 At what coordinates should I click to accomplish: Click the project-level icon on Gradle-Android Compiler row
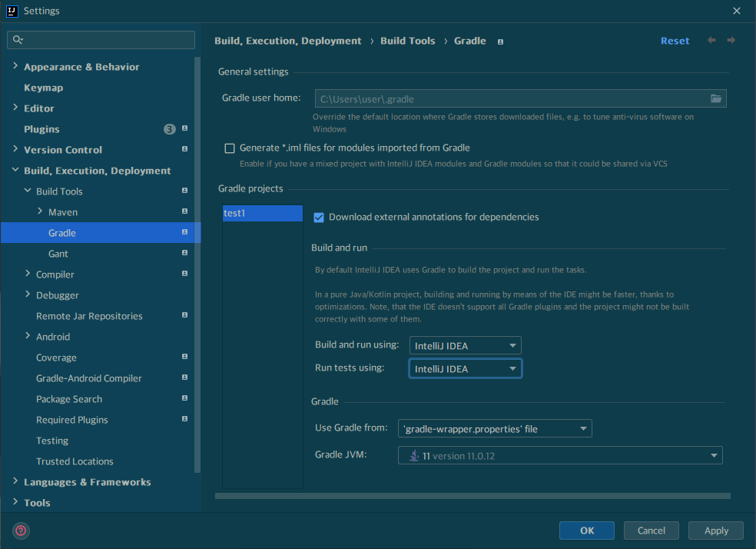click(x=184, y=378)
